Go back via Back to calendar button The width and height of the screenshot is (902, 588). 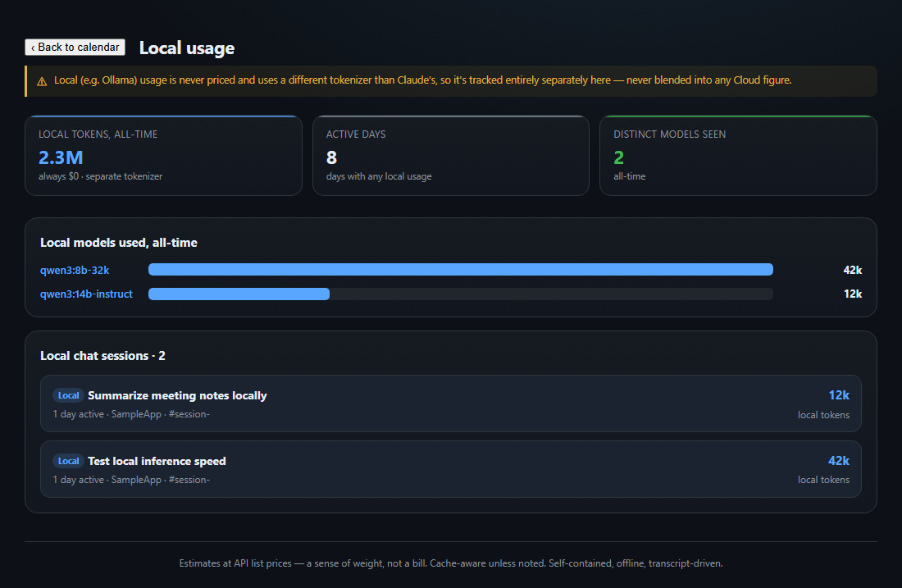click(75, 48)
